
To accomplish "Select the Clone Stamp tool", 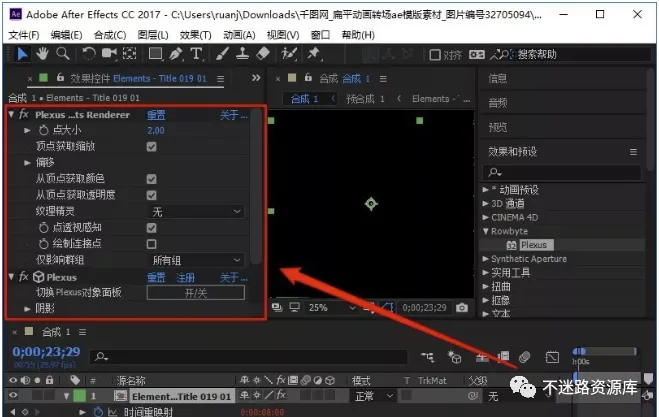I will click(243, 54).
